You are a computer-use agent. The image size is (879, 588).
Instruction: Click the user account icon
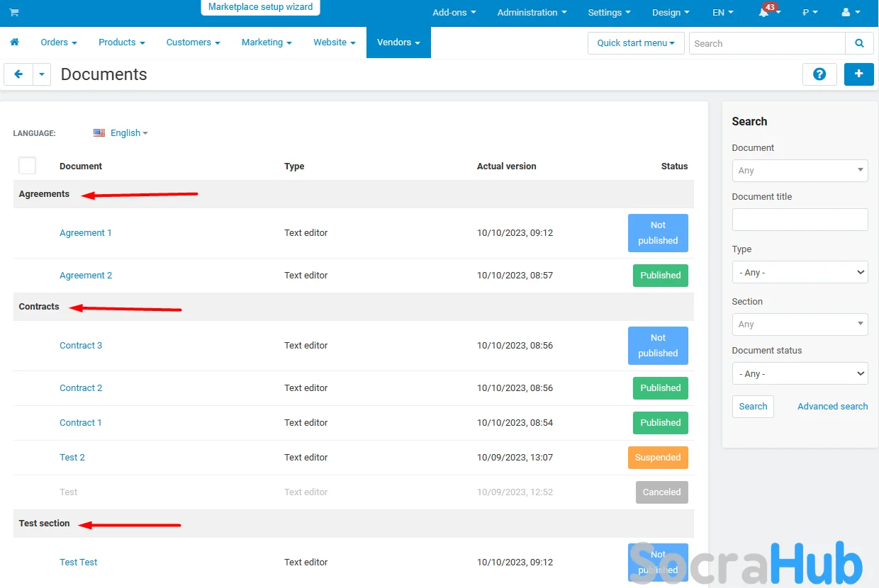tap(846, 13)
